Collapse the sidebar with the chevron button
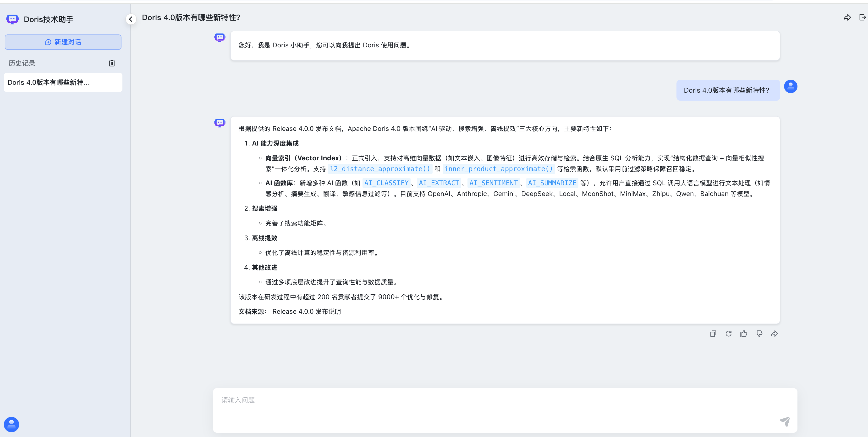Screen dimensions: 868x437 pyautogui.click(x=131, y=19)
